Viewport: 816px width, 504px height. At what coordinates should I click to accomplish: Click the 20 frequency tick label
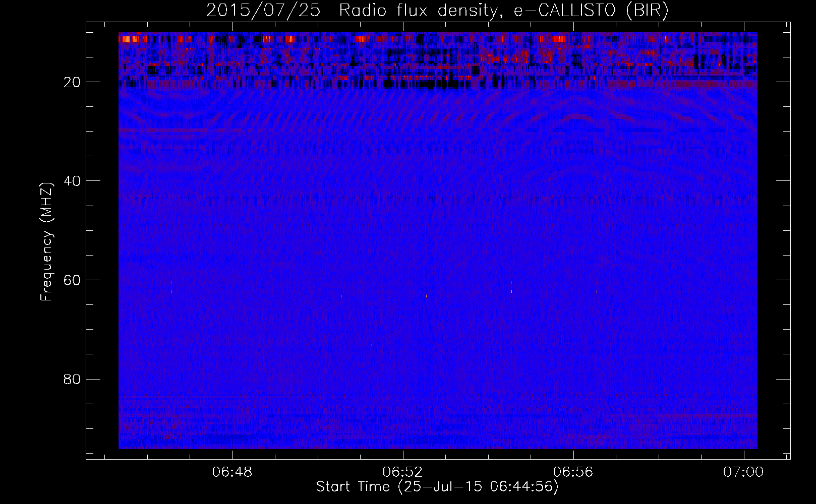point(73,82)
